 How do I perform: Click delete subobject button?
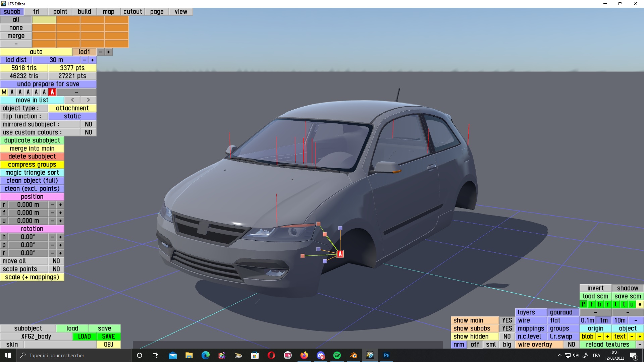pyautogui.click(x=32, y=157)
